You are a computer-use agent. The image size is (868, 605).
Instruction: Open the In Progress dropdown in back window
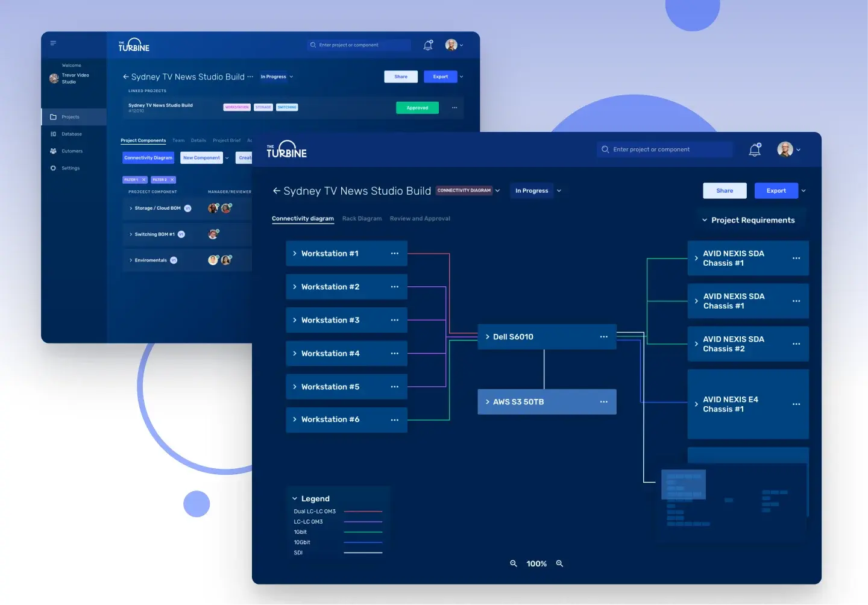(x=291, y=77)
